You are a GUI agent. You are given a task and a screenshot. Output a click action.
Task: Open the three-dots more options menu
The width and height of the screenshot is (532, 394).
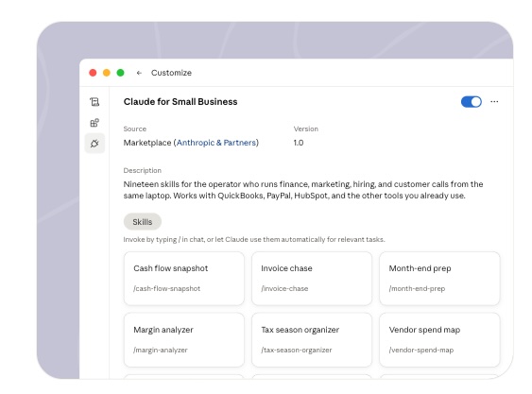(x=494, y=101)
